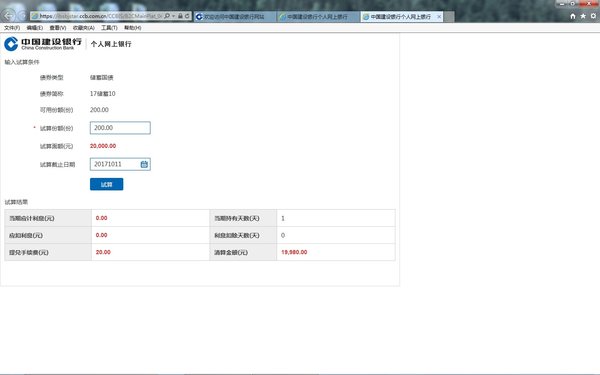The width and height of the screenshot is (600, 375).
Task: Click the browser back arrow button
Action: coord(8,16)
